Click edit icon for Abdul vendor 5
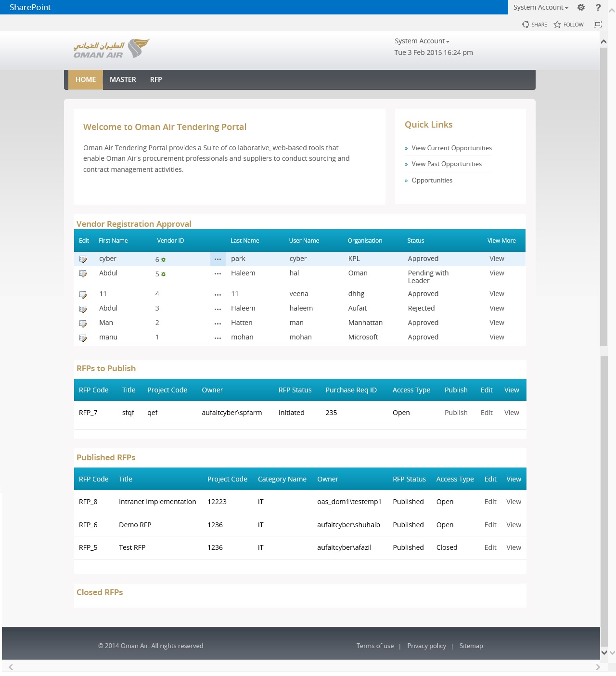Viewport: 616px width, 676px height. point(83,273)
